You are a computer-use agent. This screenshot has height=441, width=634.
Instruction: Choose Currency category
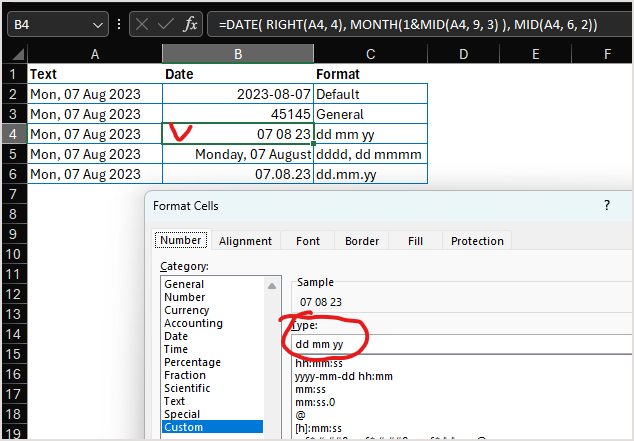coord(212,310)
